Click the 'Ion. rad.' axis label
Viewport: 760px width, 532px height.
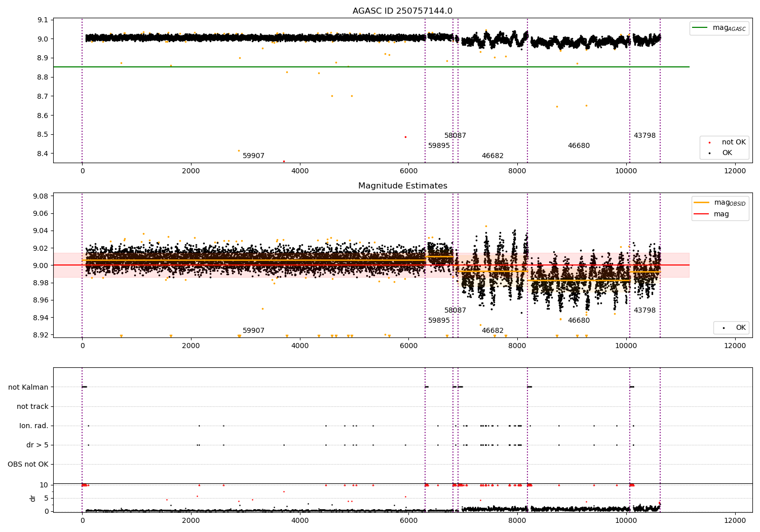[x=34, y=426]
